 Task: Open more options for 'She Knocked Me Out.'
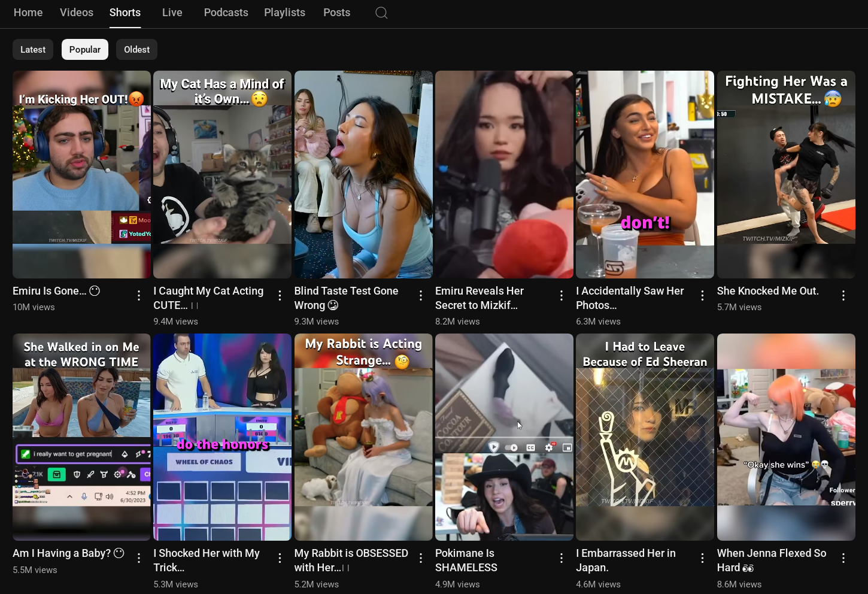843,295
